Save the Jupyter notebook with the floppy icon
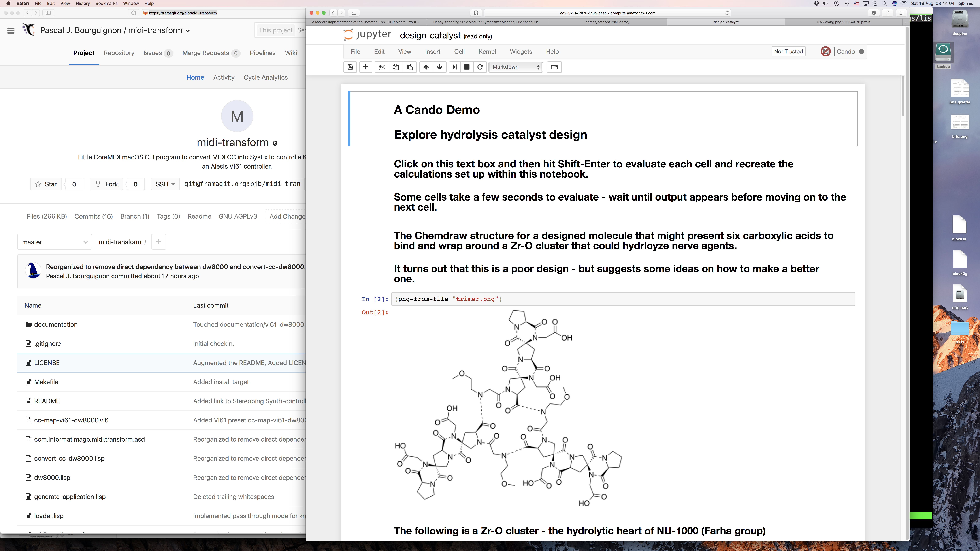The height and width of the screenshot is (551, 980). [350, 67]
